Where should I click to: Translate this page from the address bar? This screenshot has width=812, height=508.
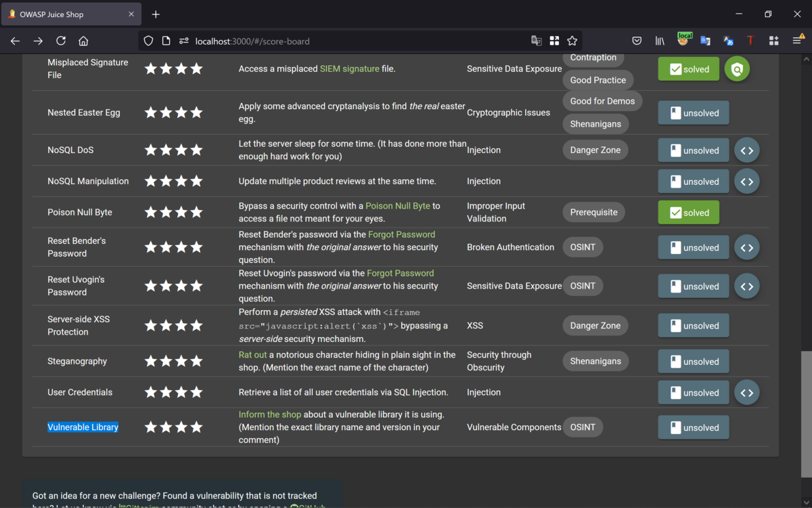coord(537,41)
